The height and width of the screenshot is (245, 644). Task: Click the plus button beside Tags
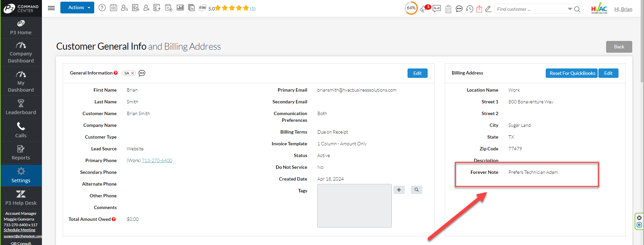pos(399,190)
